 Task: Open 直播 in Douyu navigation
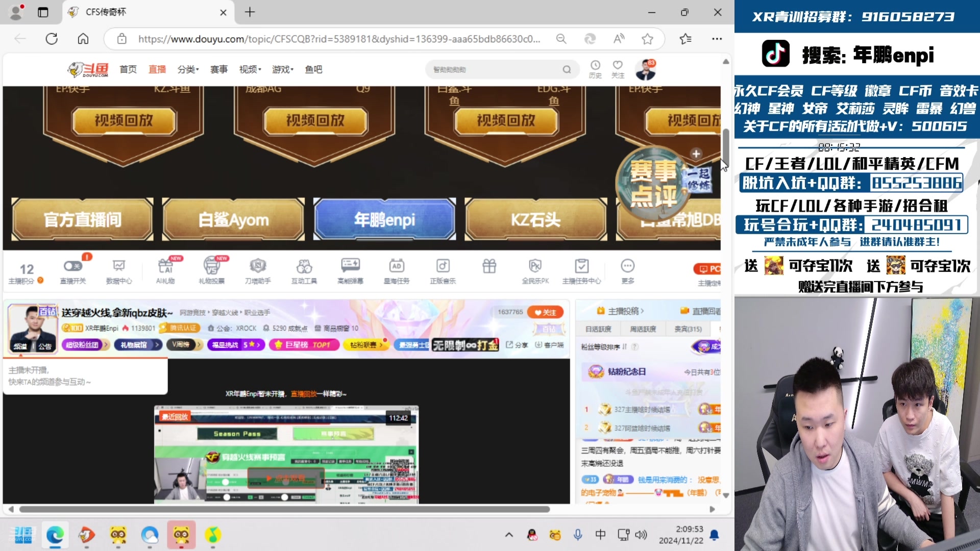tap(157, 69)
